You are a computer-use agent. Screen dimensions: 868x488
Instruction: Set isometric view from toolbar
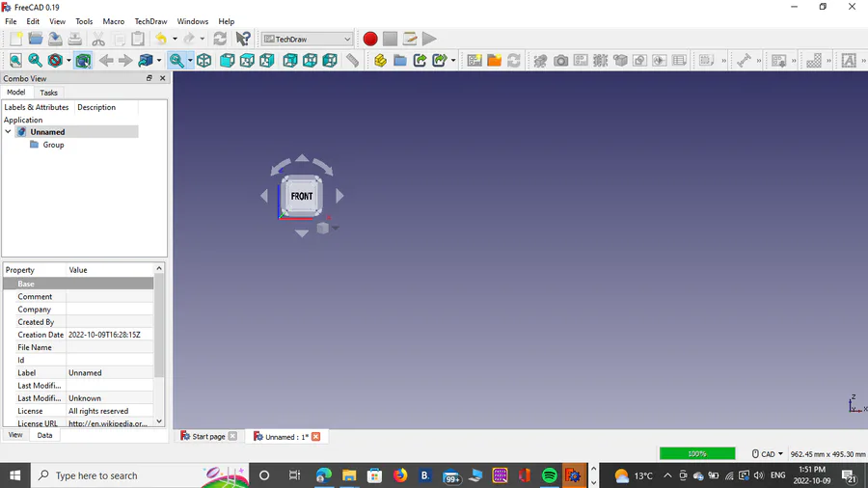tap(203, 61)
